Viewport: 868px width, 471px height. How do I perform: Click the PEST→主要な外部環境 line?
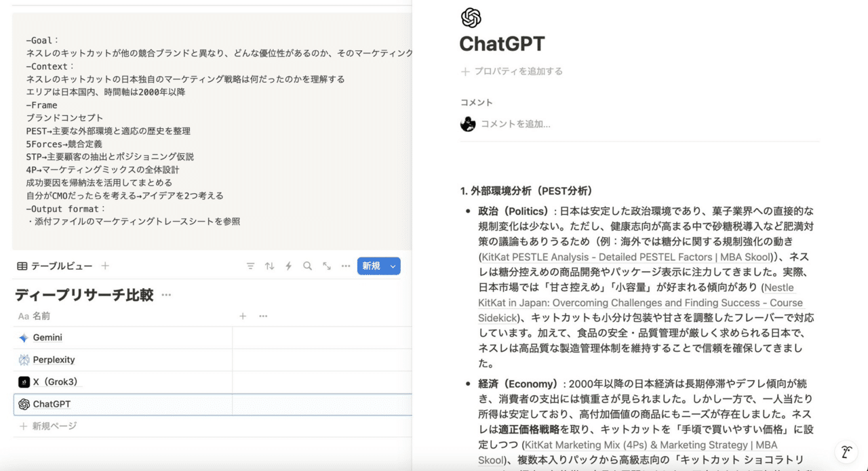[x=108, y=131]
